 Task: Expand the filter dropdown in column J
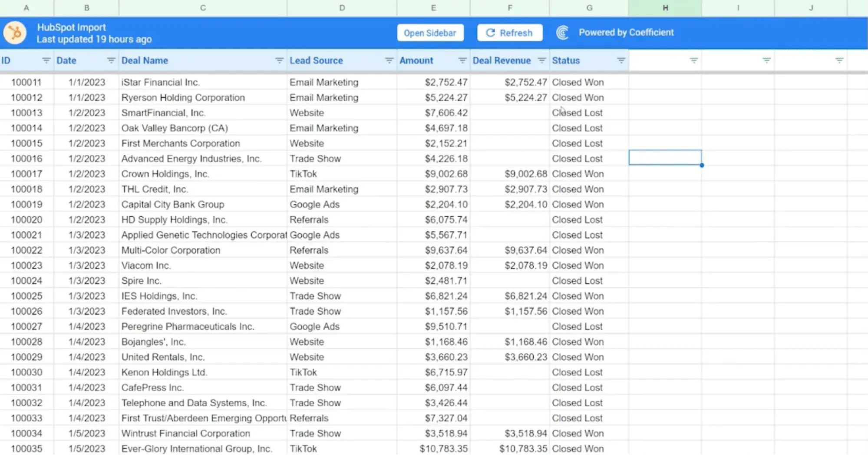click(x=839, y=61)
